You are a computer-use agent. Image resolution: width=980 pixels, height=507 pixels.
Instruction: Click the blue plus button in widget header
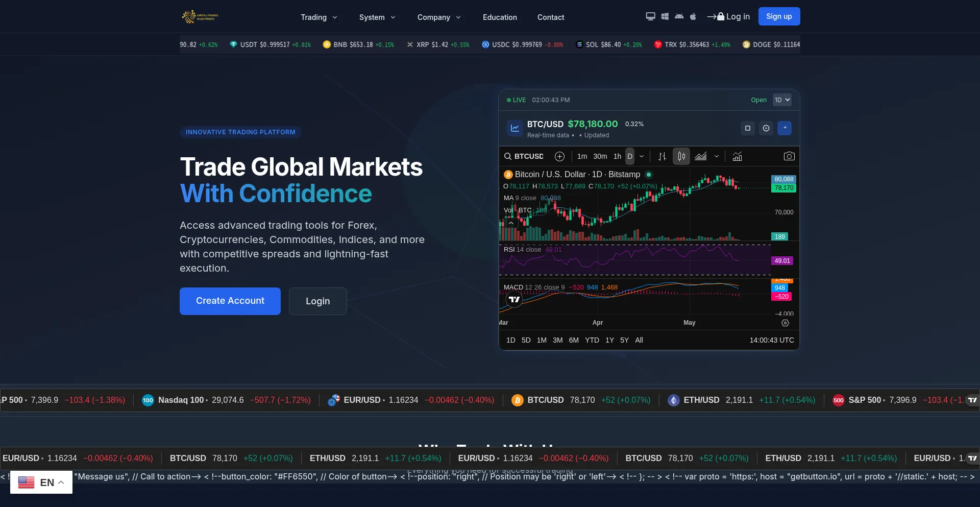[x=785, y=128]
